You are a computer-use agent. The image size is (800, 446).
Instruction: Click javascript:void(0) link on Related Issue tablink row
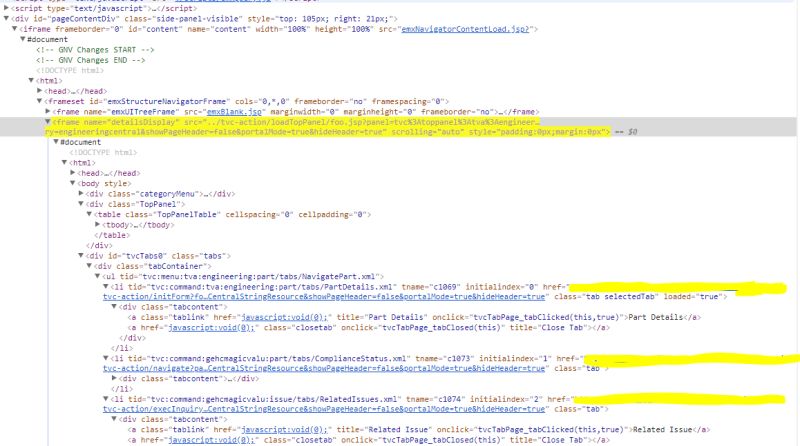tap(284, 430)
